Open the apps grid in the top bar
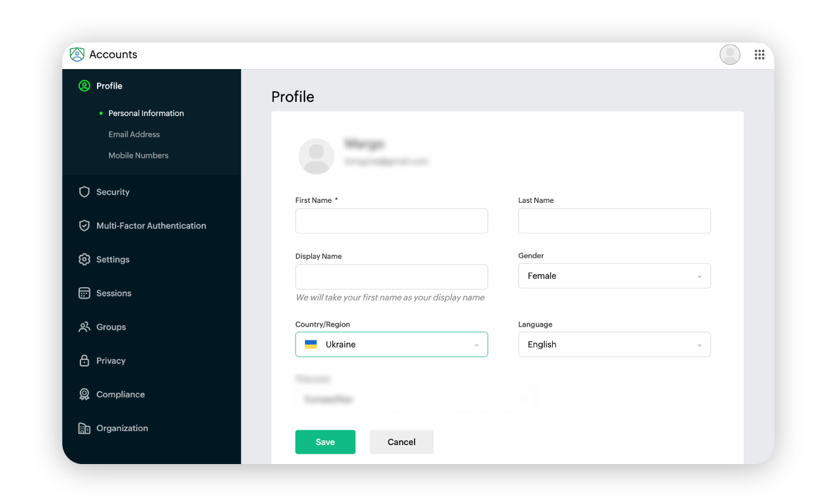The width and height of the screenshot is (835, 504). pos(759,55)
